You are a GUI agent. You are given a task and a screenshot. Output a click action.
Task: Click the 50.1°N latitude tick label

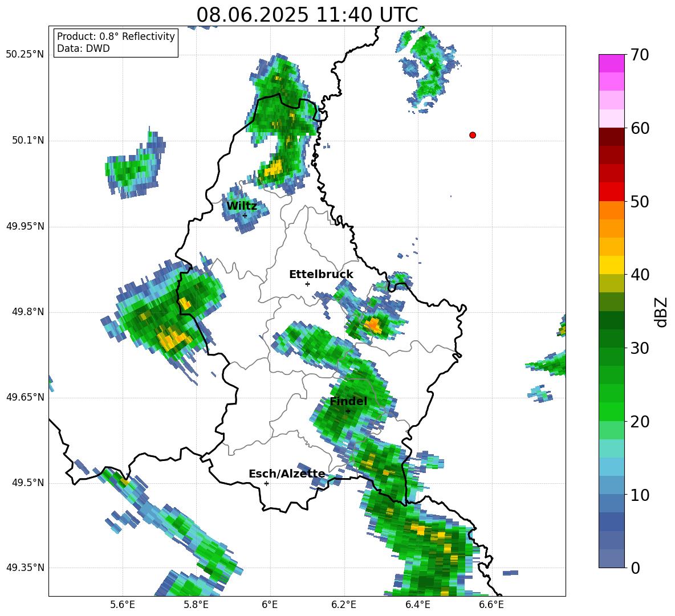[28, 141]
